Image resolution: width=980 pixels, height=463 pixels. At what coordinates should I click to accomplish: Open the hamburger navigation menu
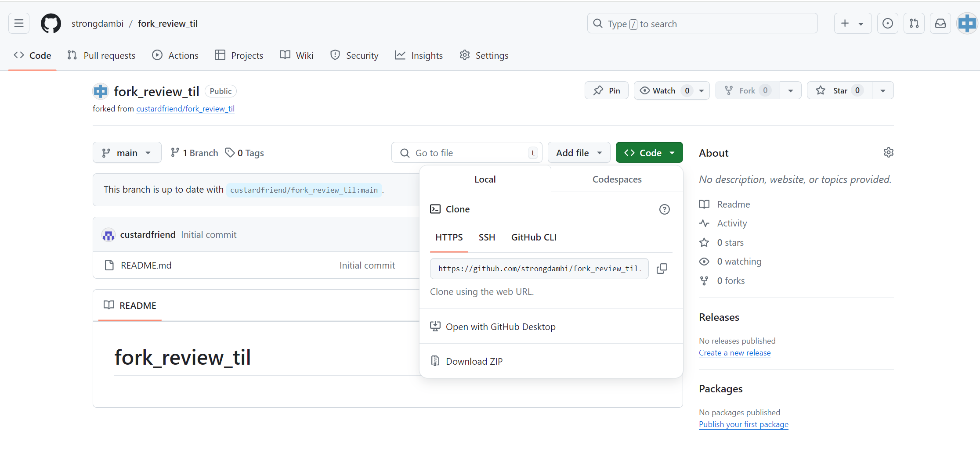[19, 23]
